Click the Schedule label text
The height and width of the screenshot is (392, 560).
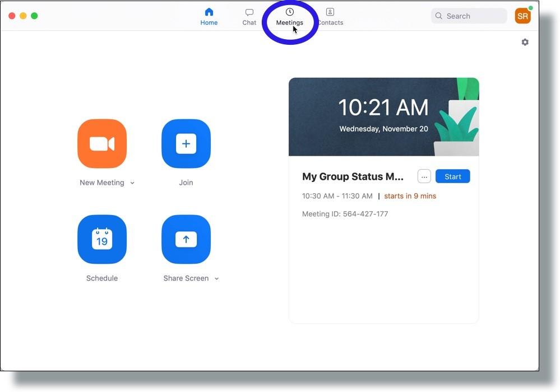tap(102, 278)
